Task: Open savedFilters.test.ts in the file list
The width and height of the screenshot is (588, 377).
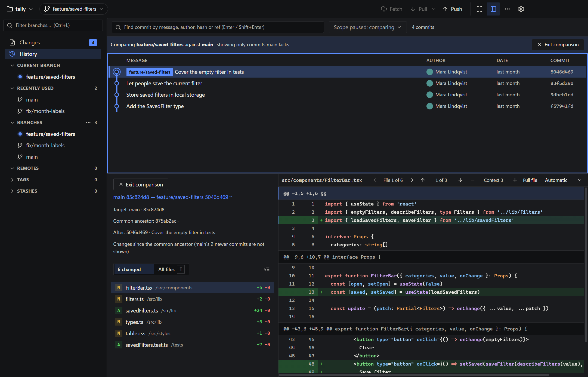Action: click(x=192, y=345)
